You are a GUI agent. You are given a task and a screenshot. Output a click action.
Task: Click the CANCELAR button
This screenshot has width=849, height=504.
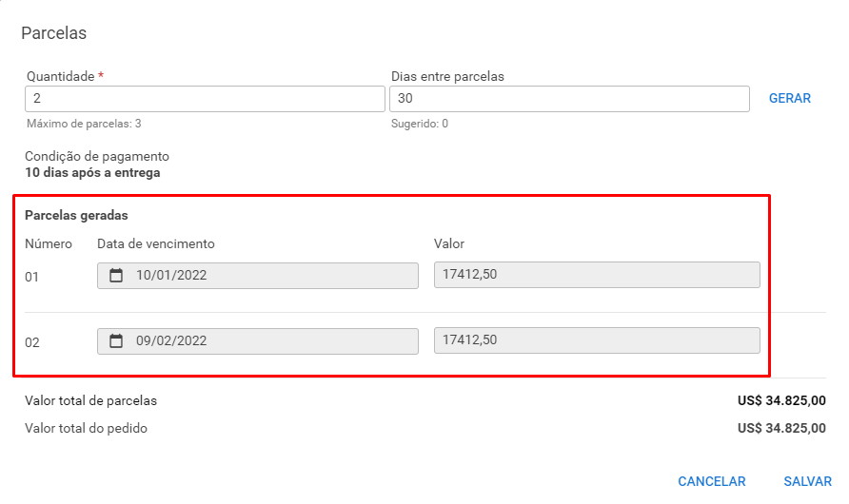(x=712, y=481)
